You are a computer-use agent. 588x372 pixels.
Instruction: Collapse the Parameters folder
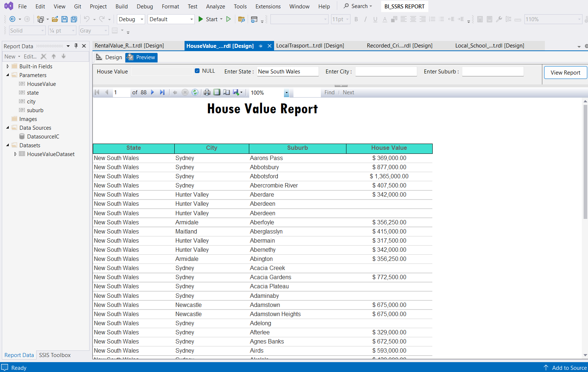coord(8,75)
